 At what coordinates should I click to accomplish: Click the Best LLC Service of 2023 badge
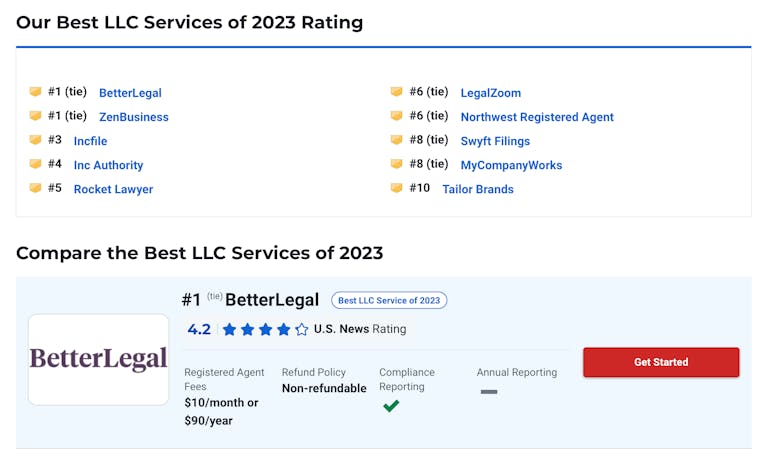[x=389, y=300]
